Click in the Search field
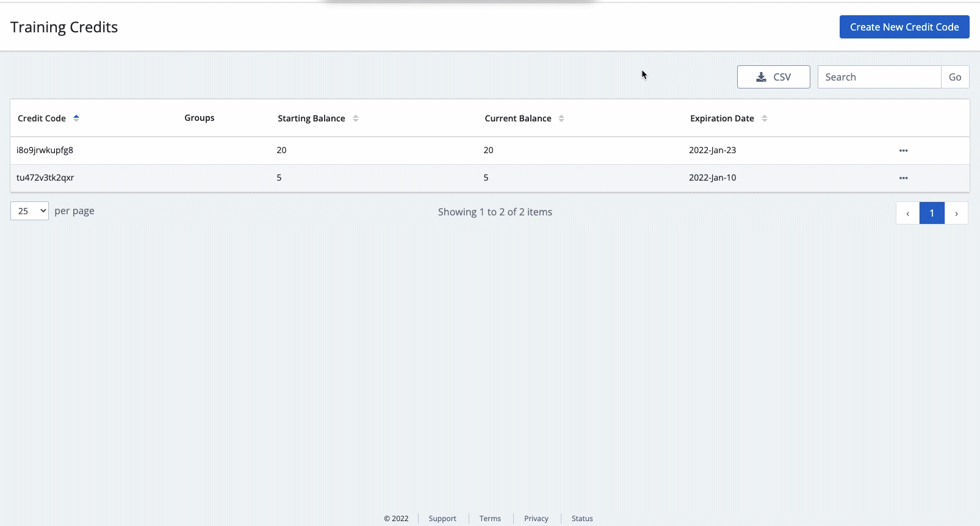 pos(879,77)
